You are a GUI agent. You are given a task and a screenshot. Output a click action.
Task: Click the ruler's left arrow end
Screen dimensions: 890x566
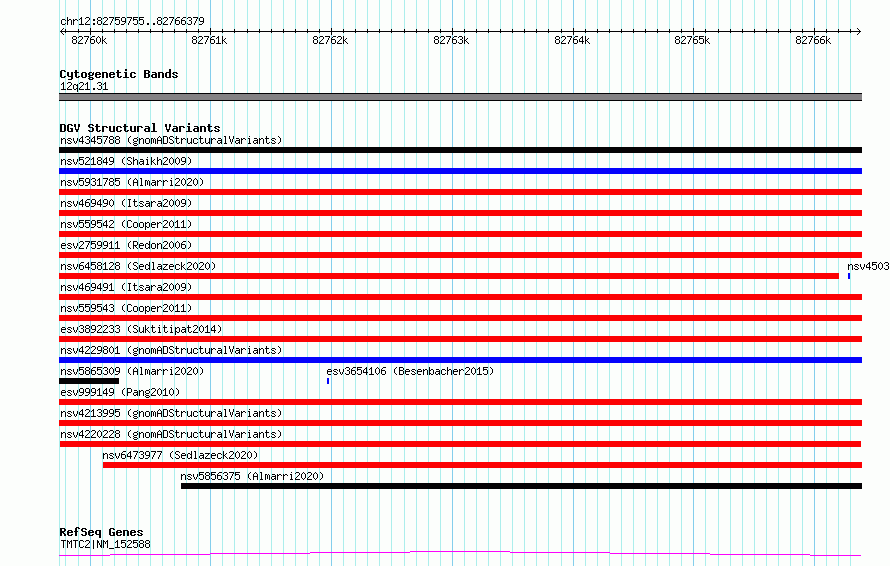[62, 31]
